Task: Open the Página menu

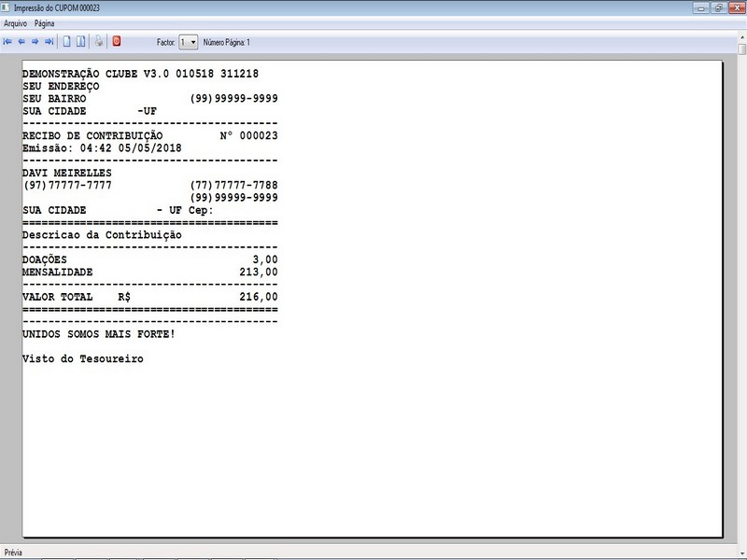Action: 44,23
